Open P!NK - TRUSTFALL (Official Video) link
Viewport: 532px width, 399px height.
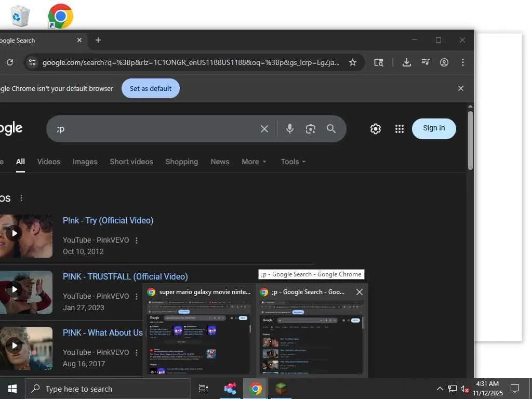pos(125,276)
